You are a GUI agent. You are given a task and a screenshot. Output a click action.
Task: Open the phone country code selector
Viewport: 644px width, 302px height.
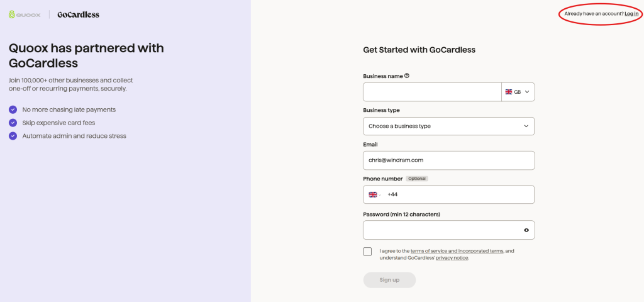click(375, 194)
